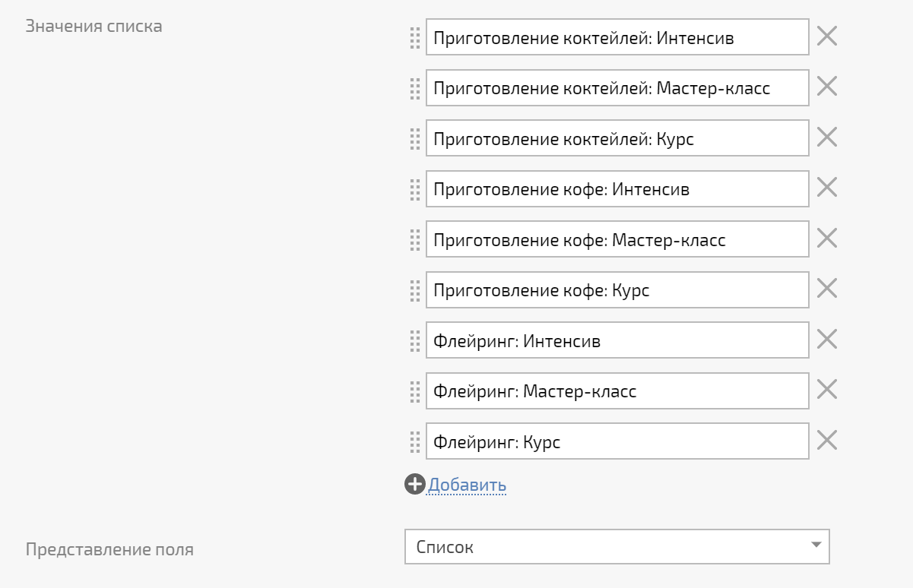Delete the 'Приготовление кофе: Интенсив' row
Viewport: 913px width, 588px height.
point(826,188)
